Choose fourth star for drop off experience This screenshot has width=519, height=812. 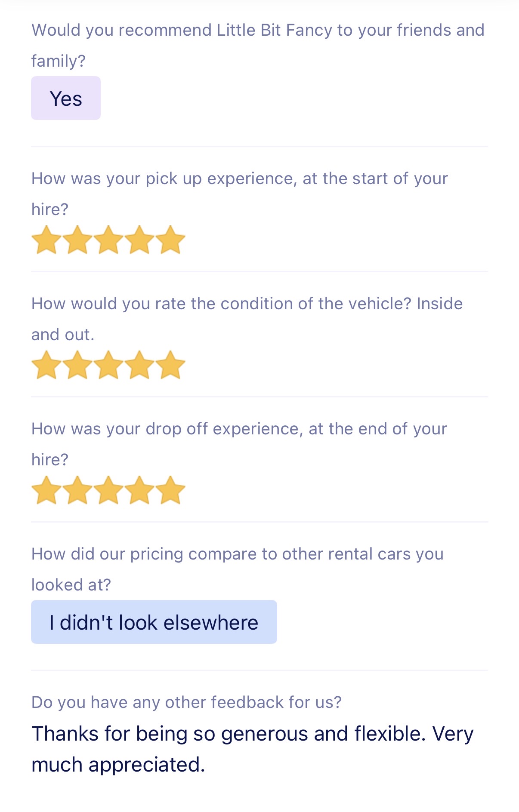[x=139, y=490]
